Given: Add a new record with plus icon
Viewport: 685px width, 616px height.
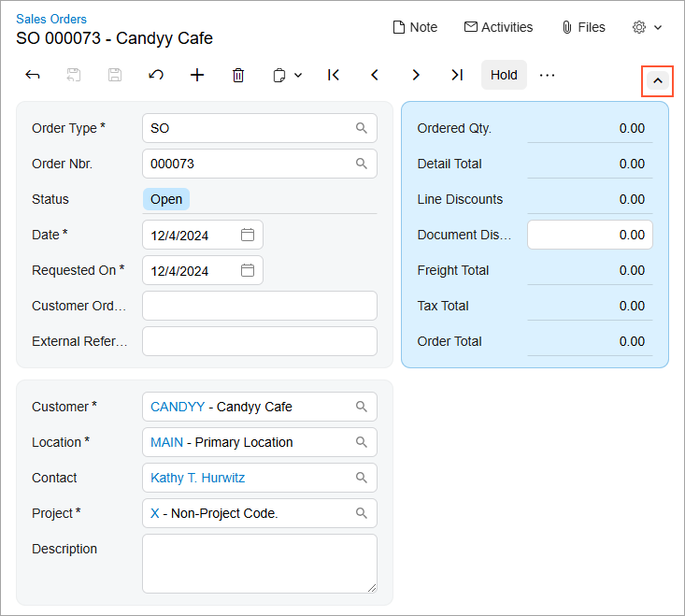Looking at the screenshot, I should click(x=197, y=75).
